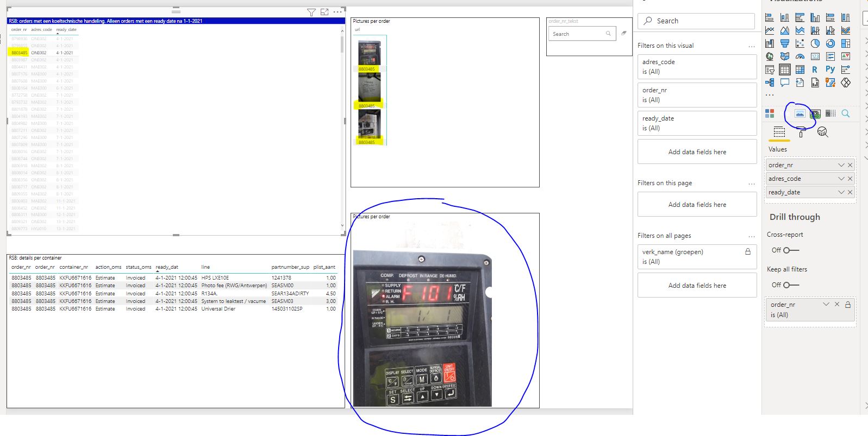The width and height of the screenshot is (868, 436).
Task: Open Filters on this visual ellipsis menu
Action: pyautogui.click(x=751, y=46)
